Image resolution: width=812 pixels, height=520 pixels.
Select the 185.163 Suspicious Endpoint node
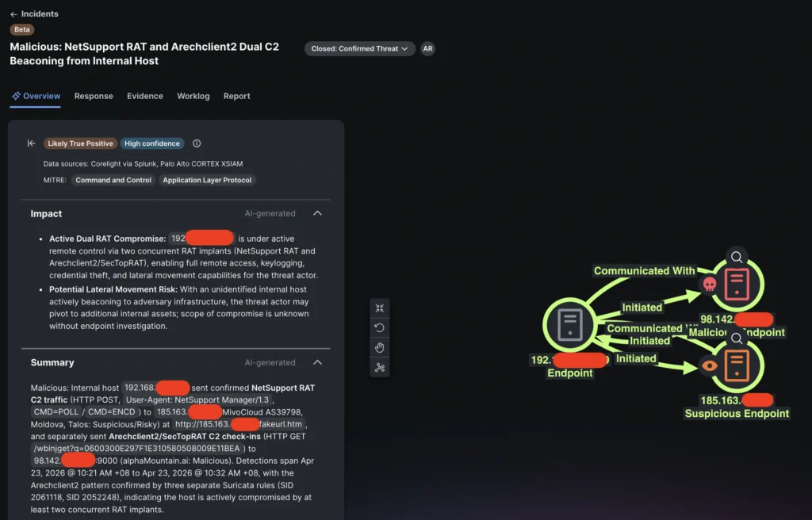point(737,365)
